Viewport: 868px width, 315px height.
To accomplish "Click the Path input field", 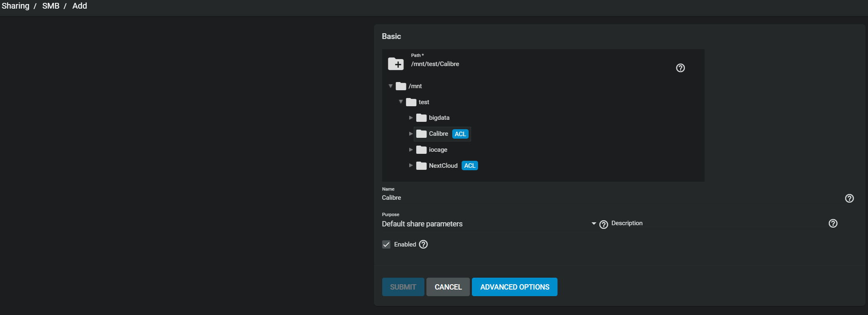I will point(541,64).
